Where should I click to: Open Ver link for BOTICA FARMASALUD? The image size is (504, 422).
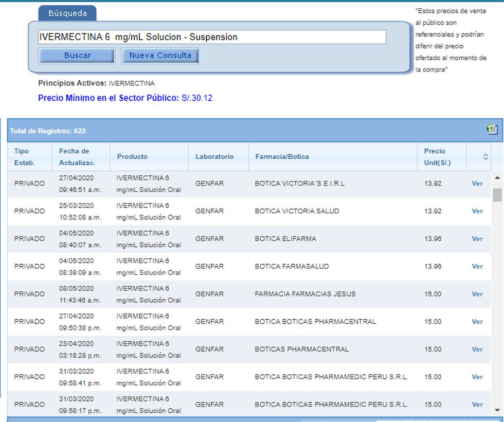point(477,266)
